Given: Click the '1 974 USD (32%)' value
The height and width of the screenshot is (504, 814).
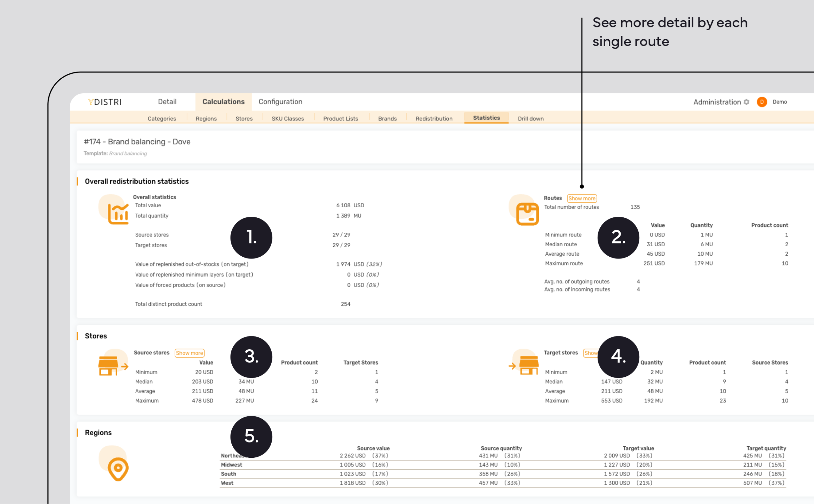Looking at the screenshot, I should tap(359, 264).
